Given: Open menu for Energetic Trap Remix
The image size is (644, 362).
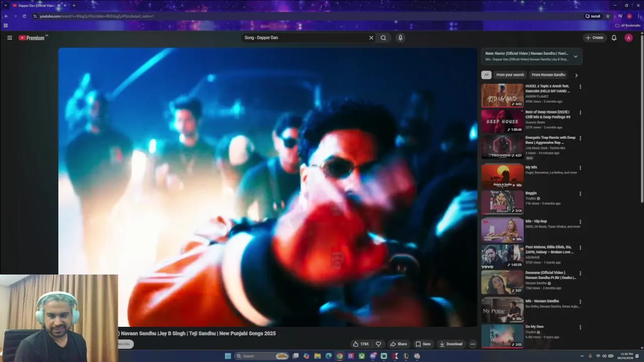Looking at the screenshot, I should point(580,138).
